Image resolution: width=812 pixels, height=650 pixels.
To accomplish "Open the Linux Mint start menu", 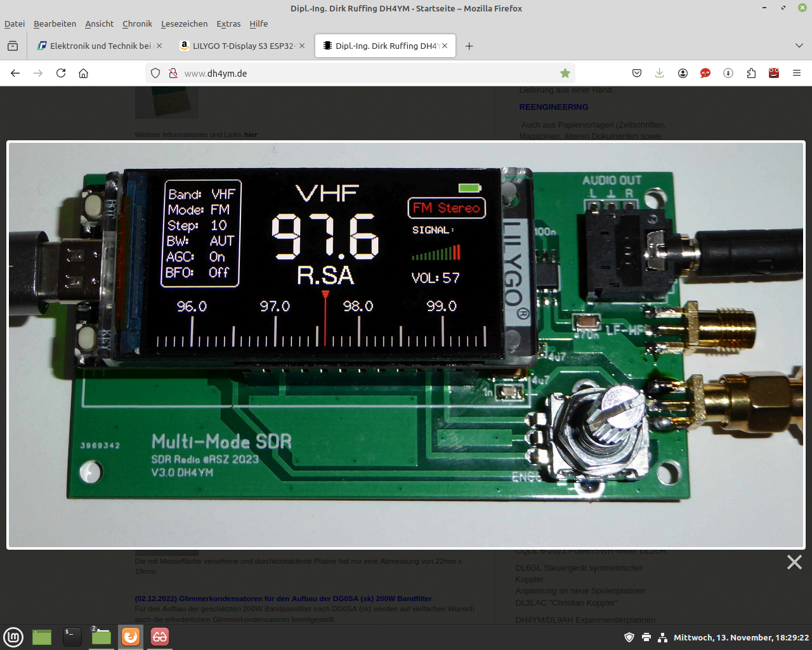I will [13, 637].
